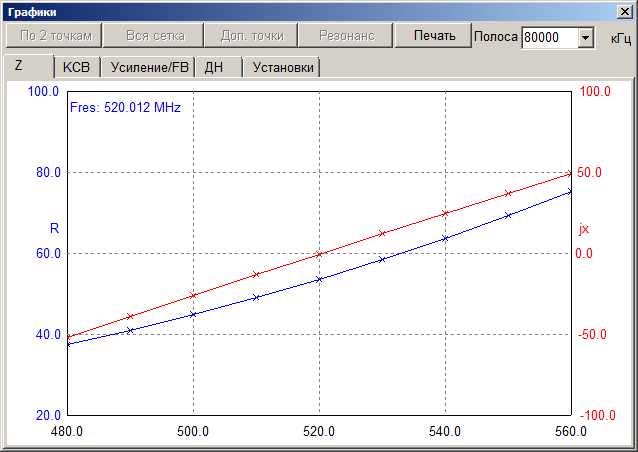Click the red jX marker at 500 MHz
The width and height of the screenshot is (638, 452).
click(193, 295)
